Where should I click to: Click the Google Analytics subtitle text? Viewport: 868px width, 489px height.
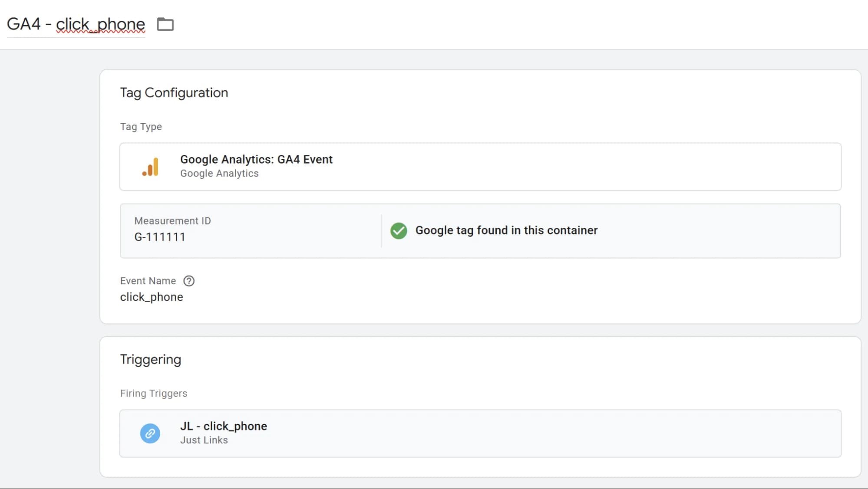pyautogui.click(x=219, y=174)
